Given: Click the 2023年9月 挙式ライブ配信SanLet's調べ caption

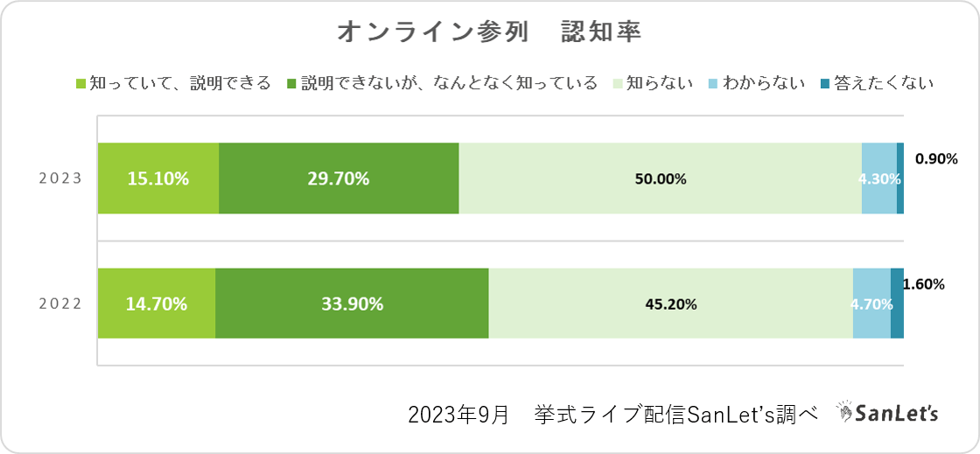Looking at the screenshot, I should [x=612, y=414].
